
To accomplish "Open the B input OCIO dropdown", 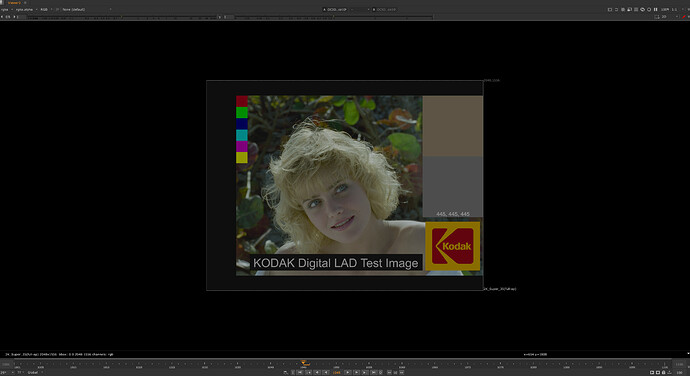I will 385,9.
